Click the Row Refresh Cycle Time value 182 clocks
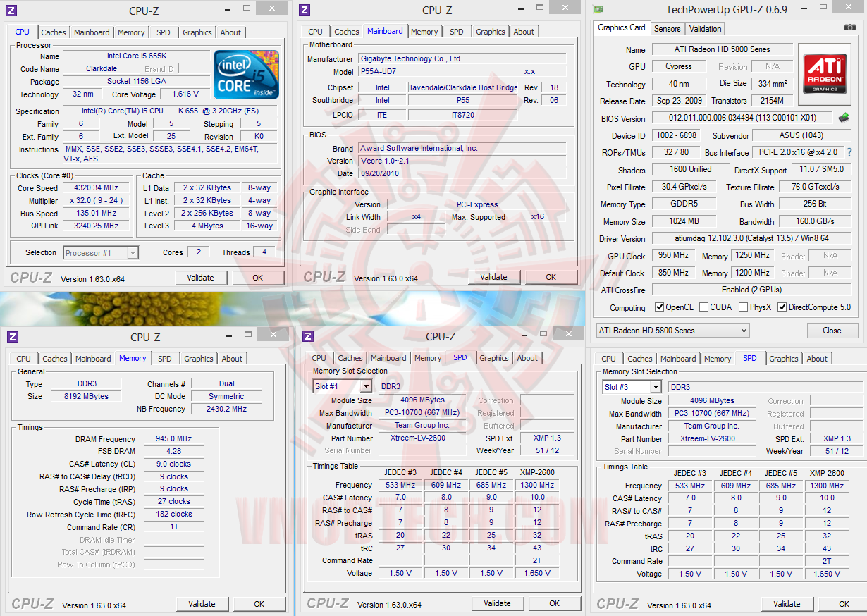The width and height of the screenshot is (867, 616). (173, 515)
